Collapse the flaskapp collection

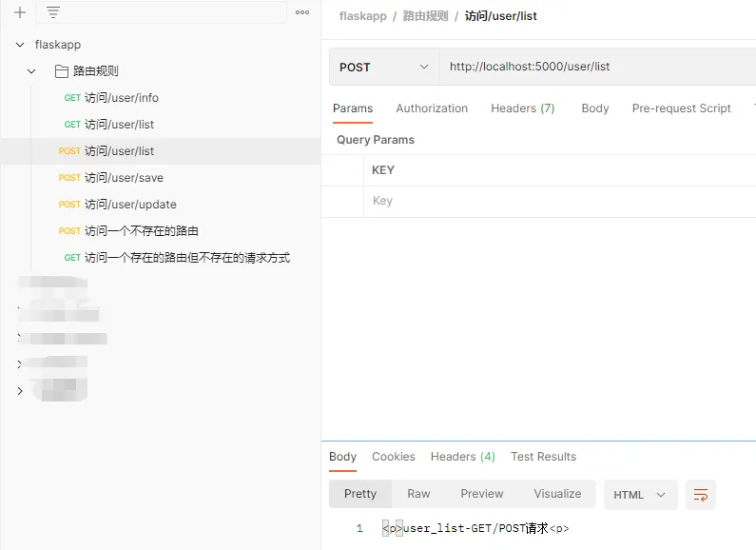coord(20,45)
